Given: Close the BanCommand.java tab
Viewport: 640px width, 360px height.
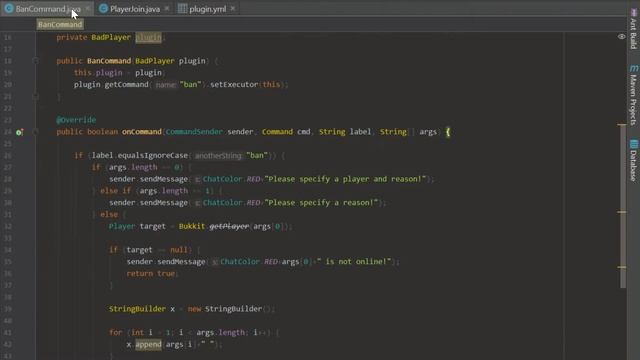Looking at the screenshot, I should [x=87, y=8].
